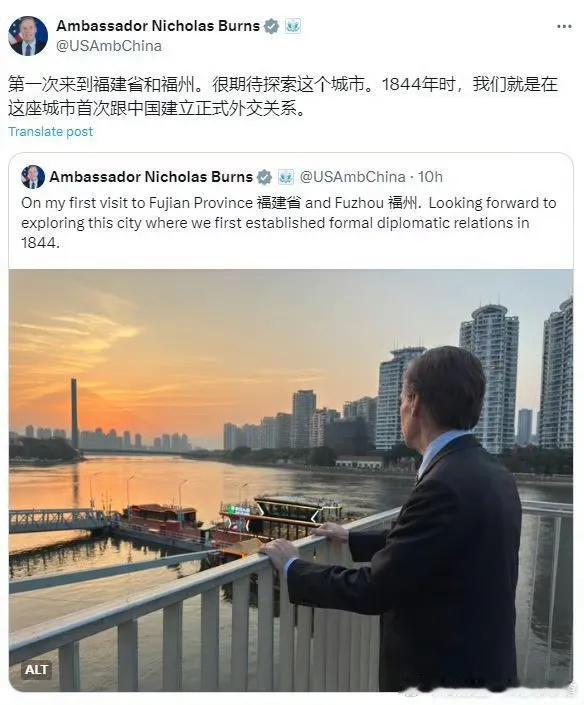Show the ALT image description
Screen dimensions: 584x705
tap(36, 670)
